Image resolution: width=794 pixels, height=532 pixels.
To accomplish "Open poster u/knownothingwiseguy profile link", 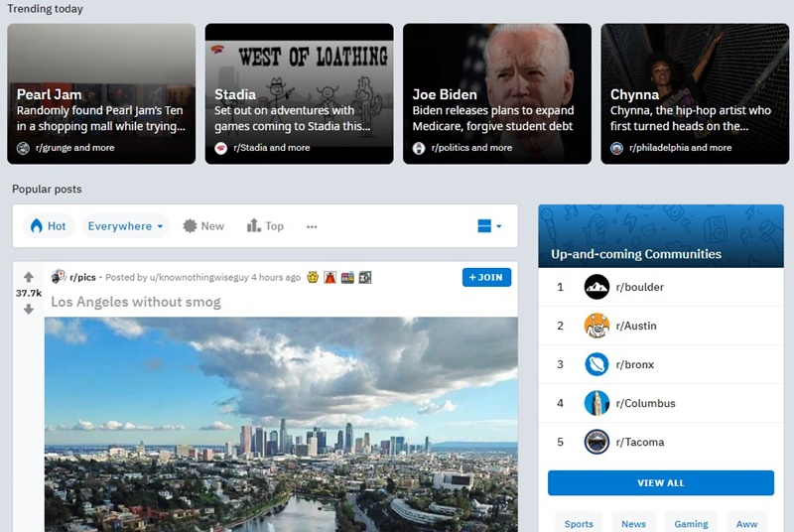I will (x=198, y=278).
